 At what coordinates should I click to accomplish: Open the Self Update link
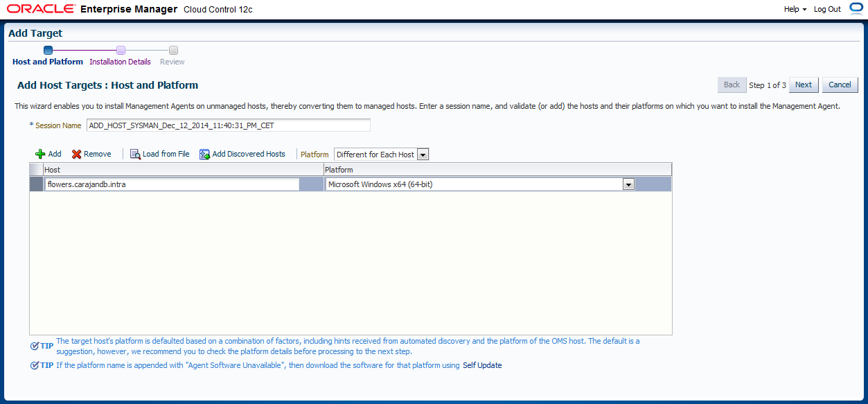482,365
